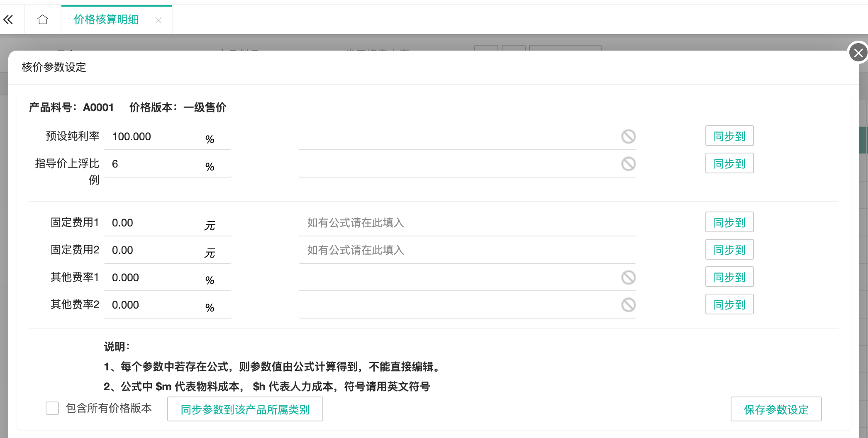Enable the 包含所有价格版本 checkbox
868x438 pixels.
coord(52,408)
